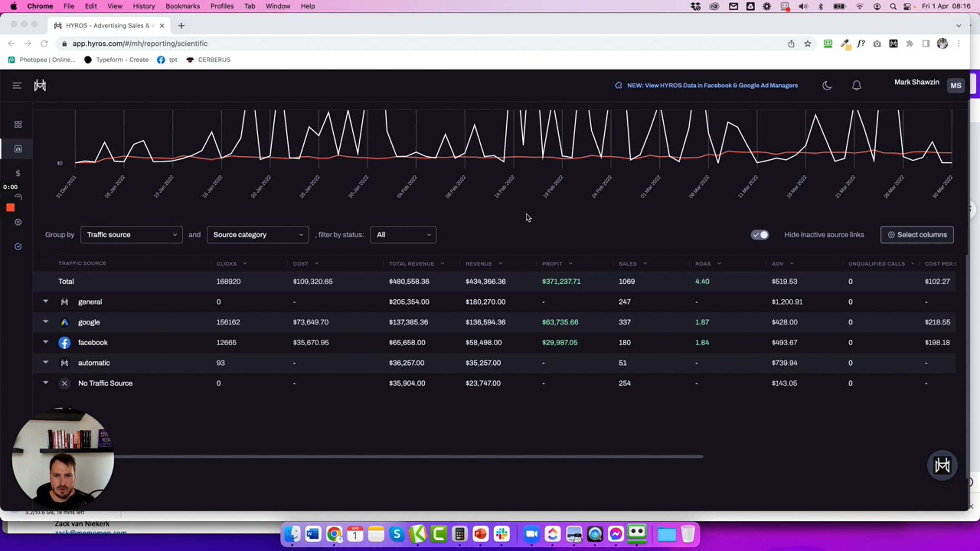Open the Chrome File menu
Screen dimensions: 980x551
[x=69, y=6]
